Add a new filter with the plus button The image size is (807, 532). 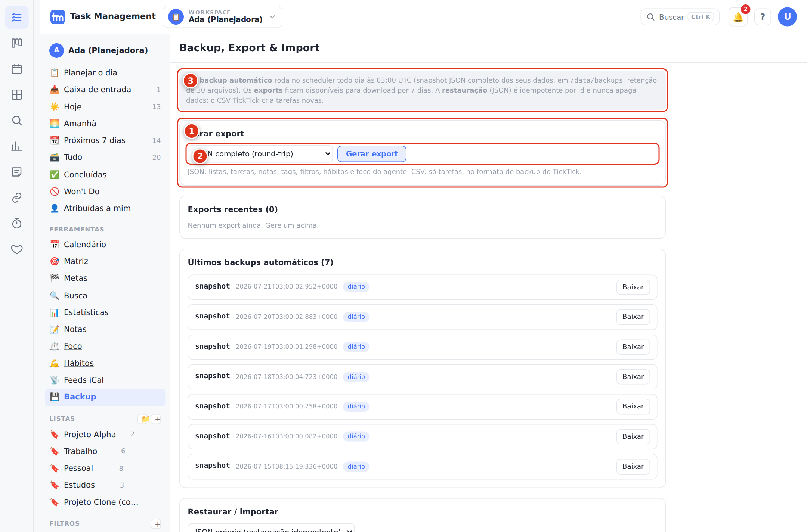coord(158,524)
